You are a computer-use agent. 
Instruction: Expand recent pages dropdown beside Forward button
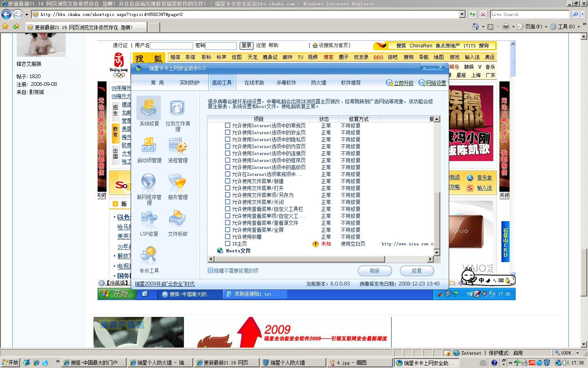click(x=27, y=15)
